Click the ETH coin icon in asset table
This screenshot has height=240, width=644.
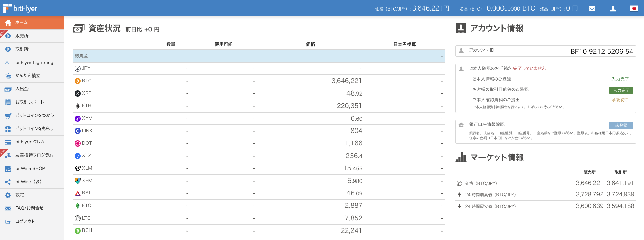click(x=78, y=106)
